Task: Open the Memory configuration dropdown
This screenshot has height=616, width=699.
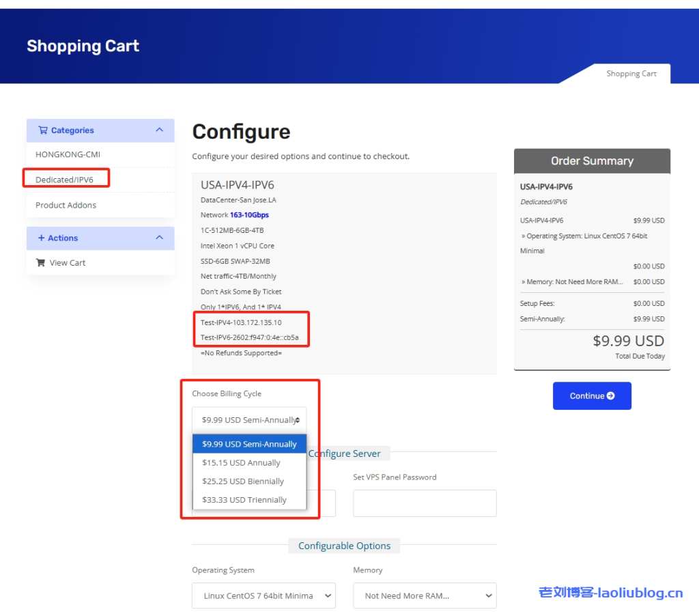Action: click(x=425, y=596)
